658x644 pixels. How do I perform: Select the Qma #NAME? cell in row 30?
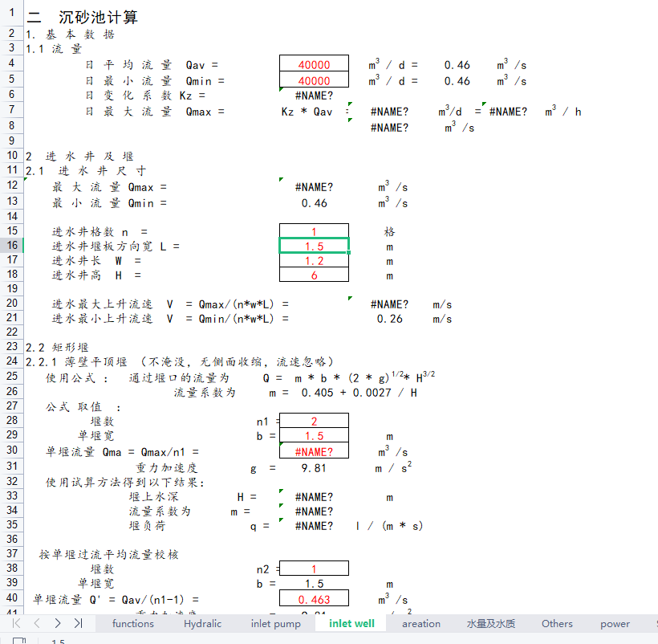[x=314, y=452]
